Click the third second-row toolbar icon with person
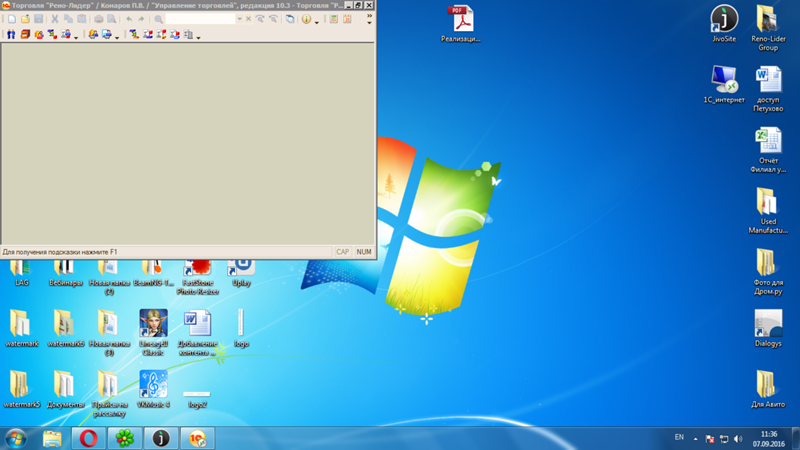Screen dimensions: 800x450 39,34
